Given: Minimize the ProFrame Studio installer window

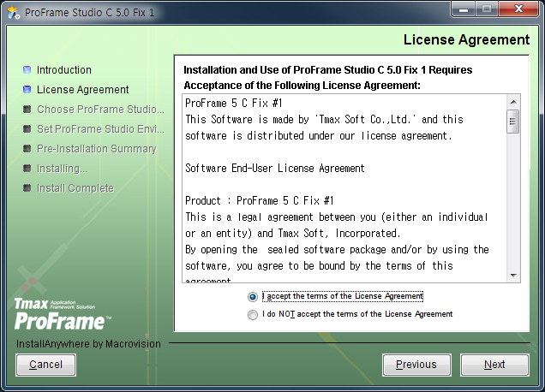Looking at the screenshot, I should [x=465, y=10].
